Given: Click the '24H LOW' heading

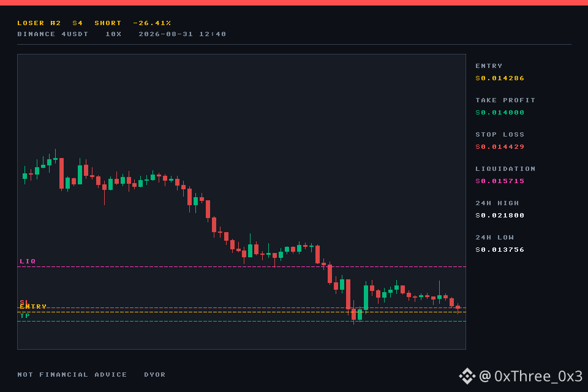Looking at the screenshot, I should [x=495, y=238].
